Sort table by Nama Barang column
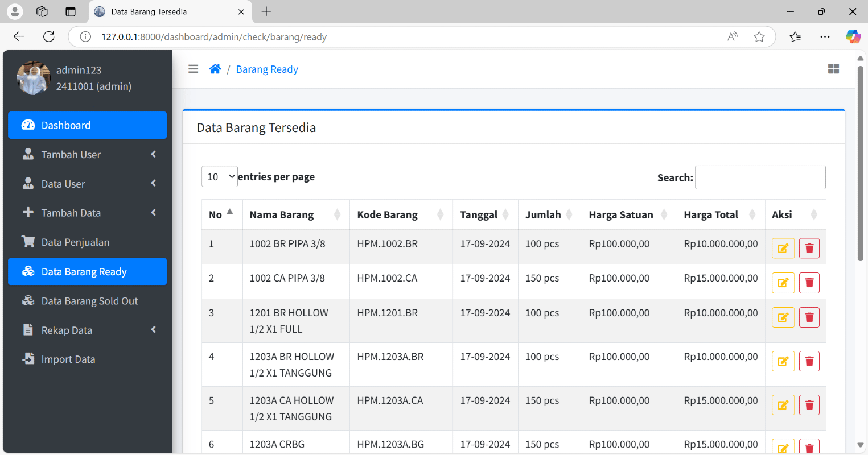 [x=296, y=214]
